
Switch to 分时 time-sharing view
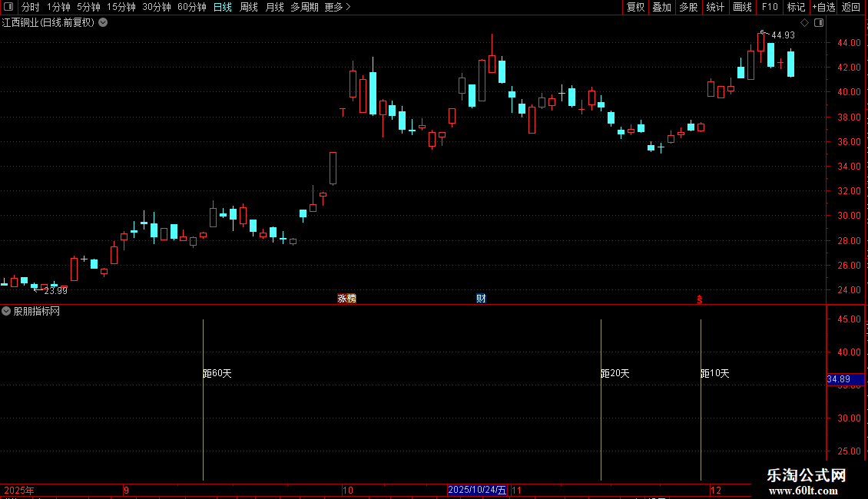(x=31, y=7)
